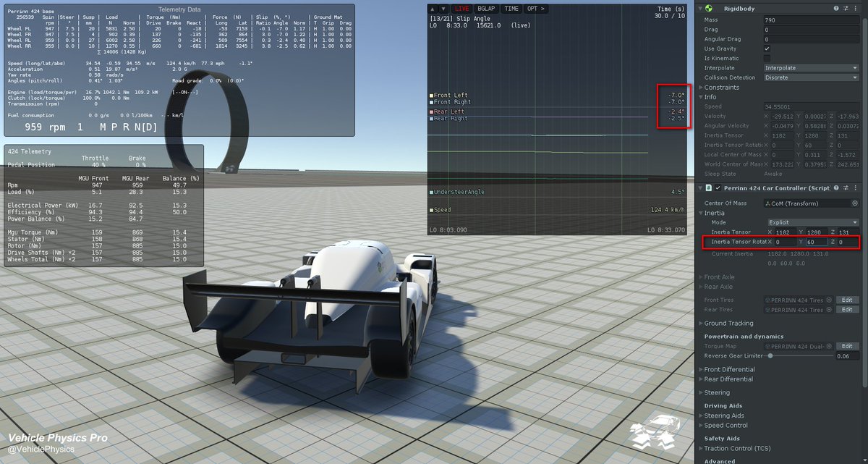Collapse the Rigidbody component
The image size is (868, 464).
[x=700, y=9]
